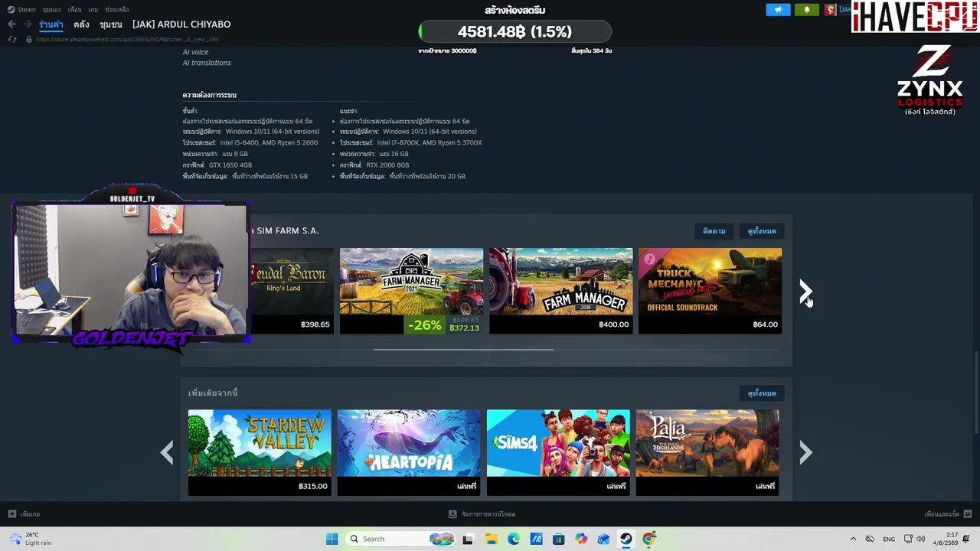Image resolution: width=980 pixels, height=551 pixels.
Task: Open the Farm Manager 2021 game card
Action: pos(412,291)
